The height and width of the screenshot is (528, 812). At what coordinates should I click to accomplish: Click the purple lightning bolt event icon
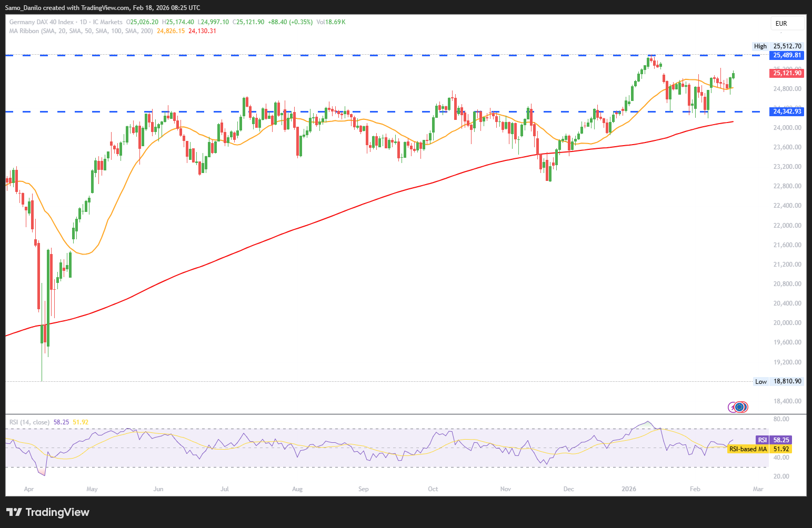pos(732,407)
